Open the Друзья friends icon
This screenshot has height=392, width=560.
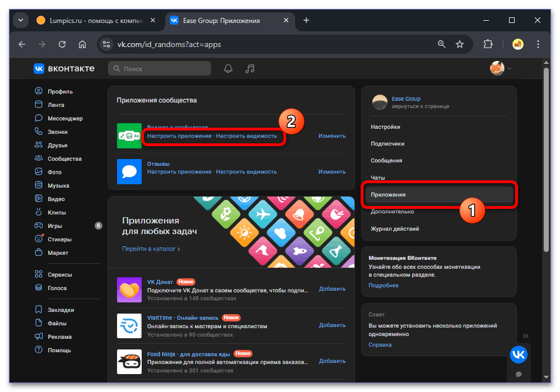point(39,145)
